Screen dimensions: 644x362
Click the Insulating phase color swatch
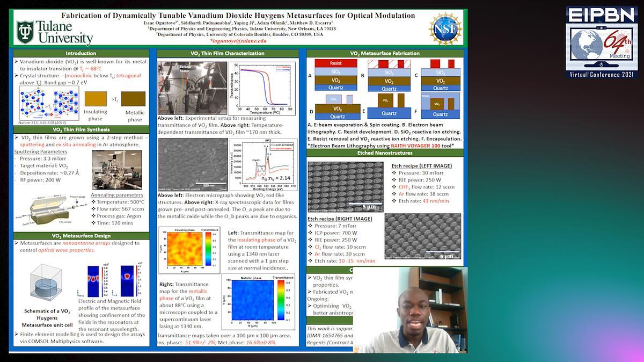(96, 99)
